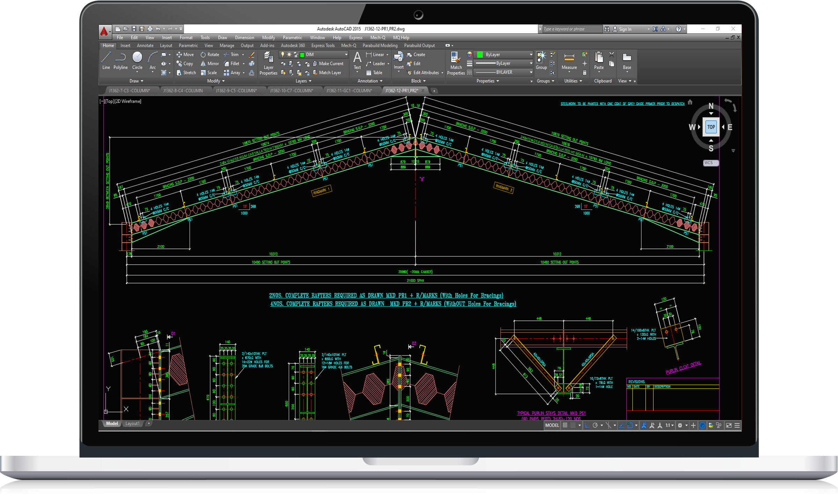
Task: Expand the Layers panel
Action: pyautogui.click(x=303, y=81)
